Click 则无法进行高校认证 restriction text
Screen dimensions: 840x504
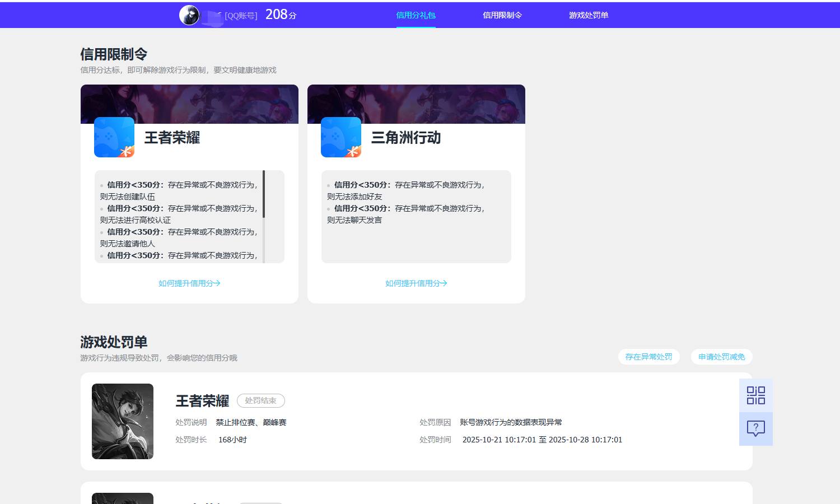136,220
